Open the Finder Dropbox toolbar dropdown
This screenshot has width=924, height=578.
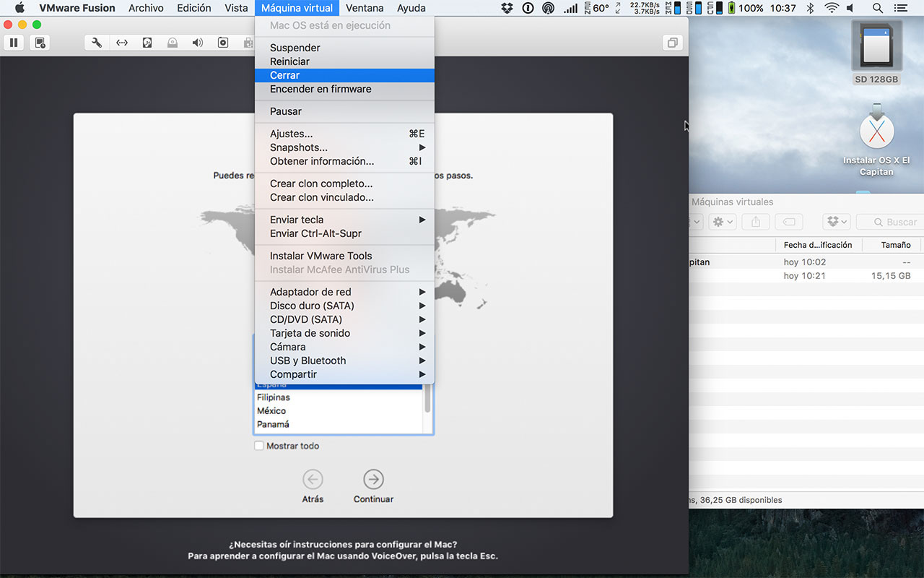(837, 222)
